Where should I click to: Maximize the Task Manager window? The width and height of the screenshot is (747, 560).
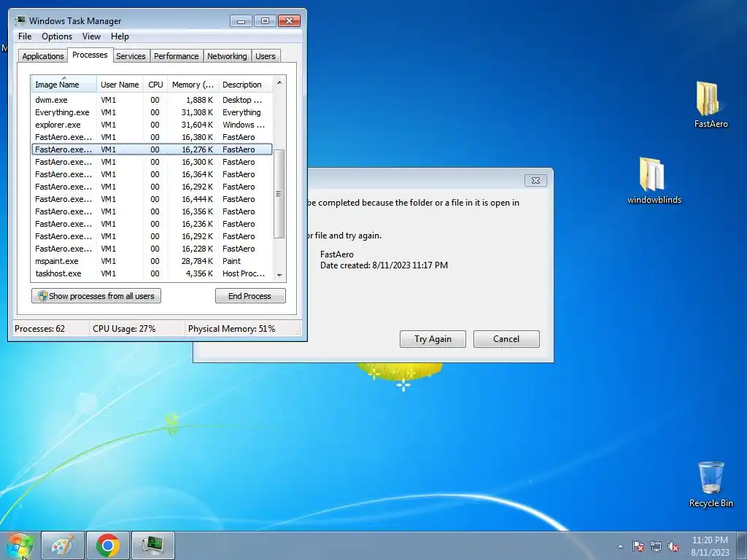(265, 21)
